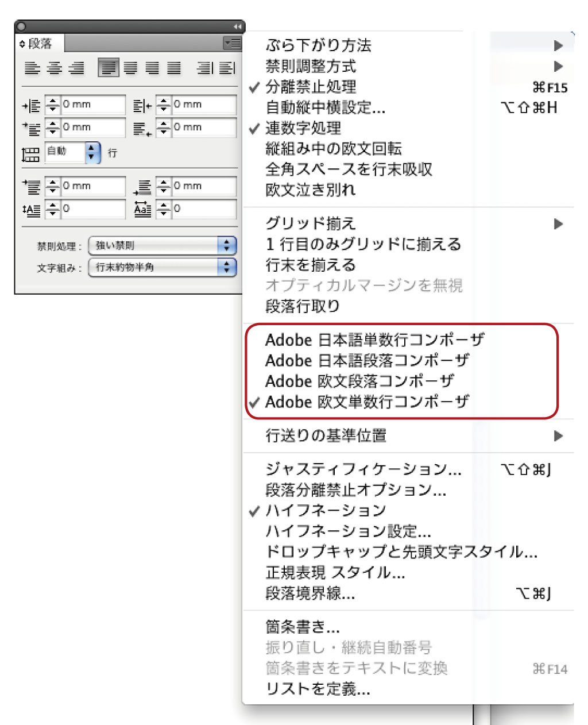
Task: Click the drop cap characters icon
Action: click(x=142, y=209)
